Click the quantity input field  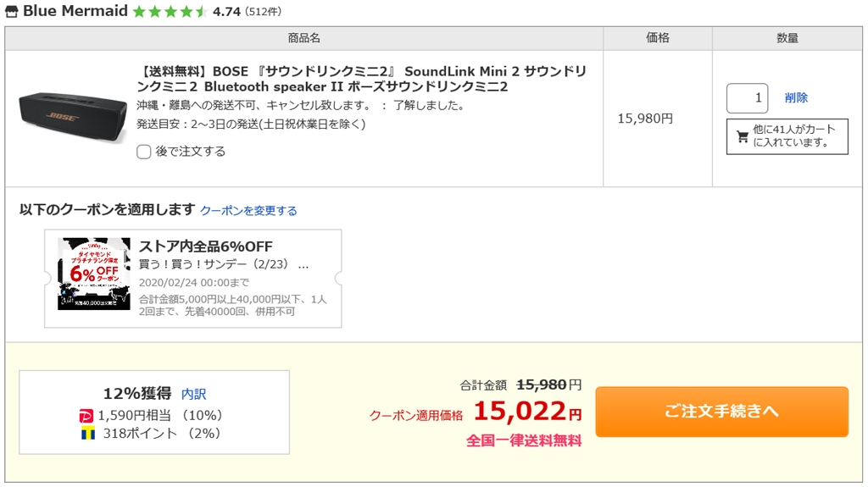point(747,98)
